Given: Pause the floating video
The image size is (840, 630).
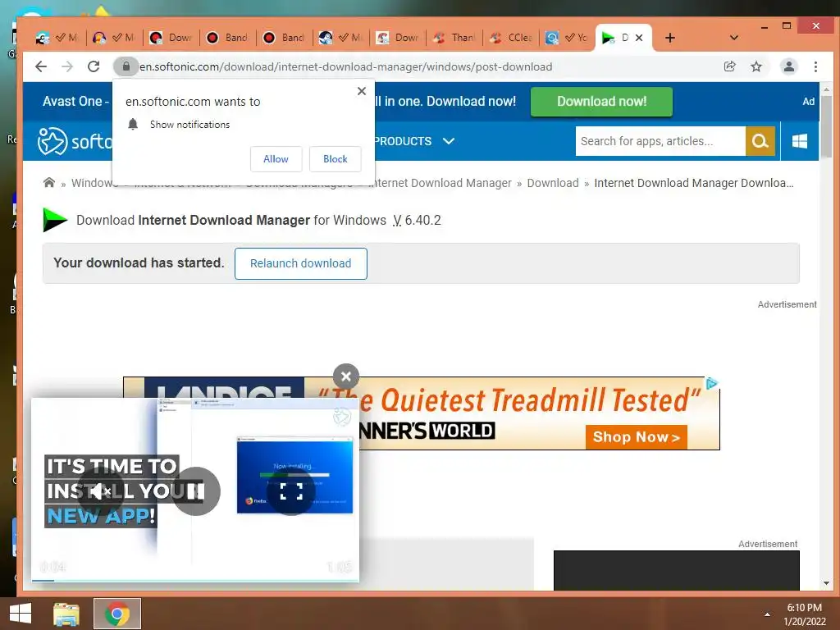Looking at the screenshot, I should (x=196, y=491).
